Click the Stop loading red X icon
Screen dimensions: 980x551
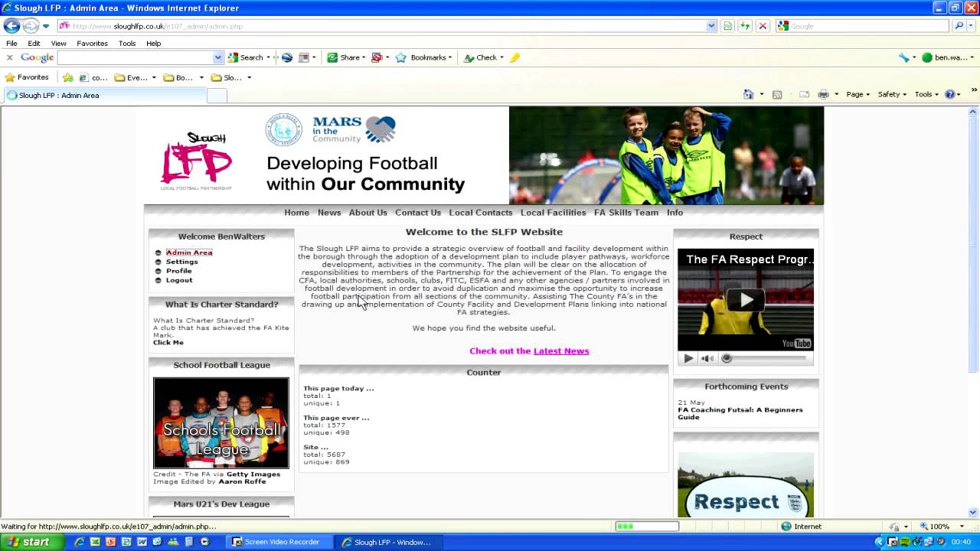coord(763,26)
